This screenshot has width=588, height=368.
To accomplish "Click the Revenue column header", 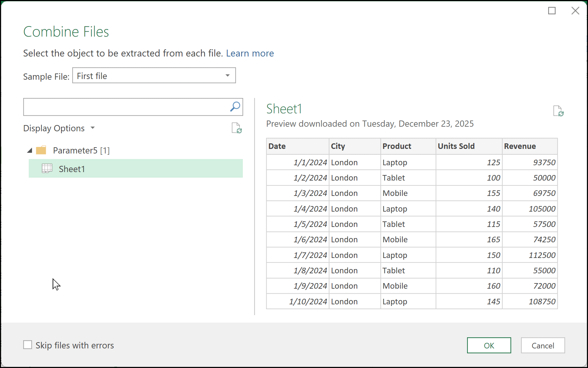I will (520, 146).
